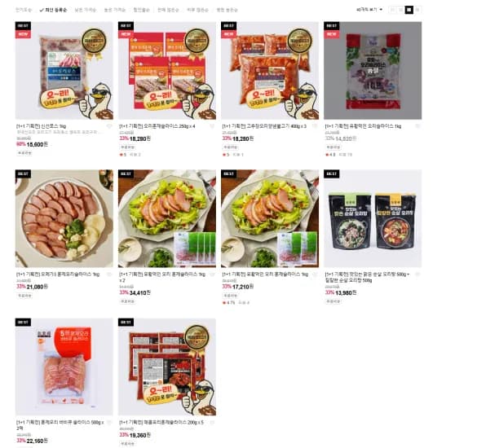Switch to the second layout view icon
Viewport: 477px width, 448px height.
click(x=401, y=10)
